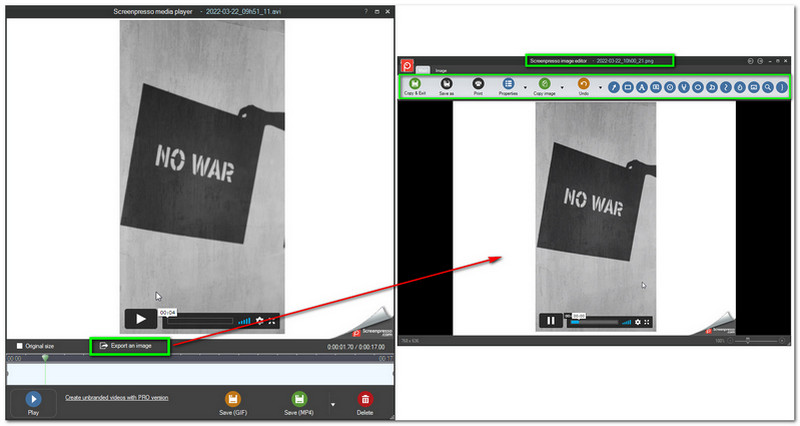Expand the Undo dropdown arrow
800x426 pixels.
click(x=600, y=87)
